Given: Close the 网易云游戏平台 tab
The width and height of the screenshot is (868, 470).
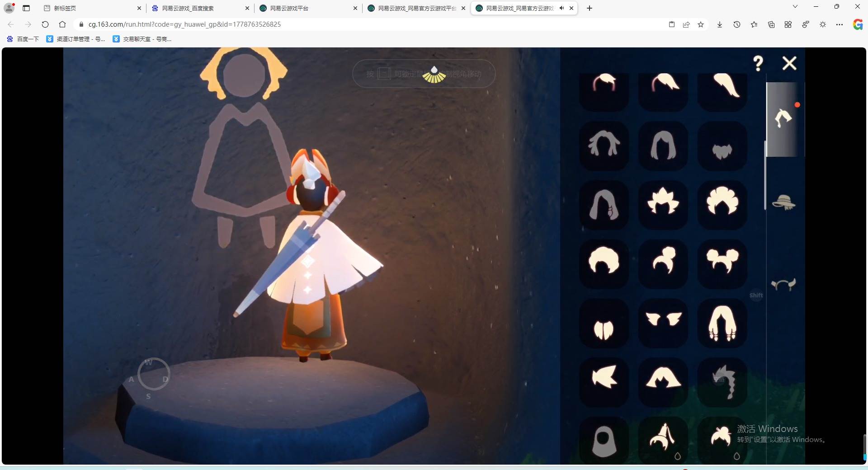Looking at the screenshot, I should (355, 8).
